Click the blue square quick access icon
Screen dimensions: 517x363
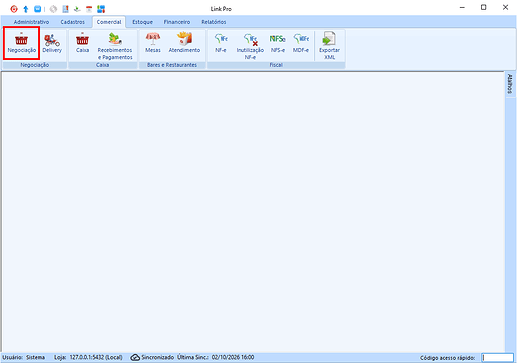pos(38,9)
